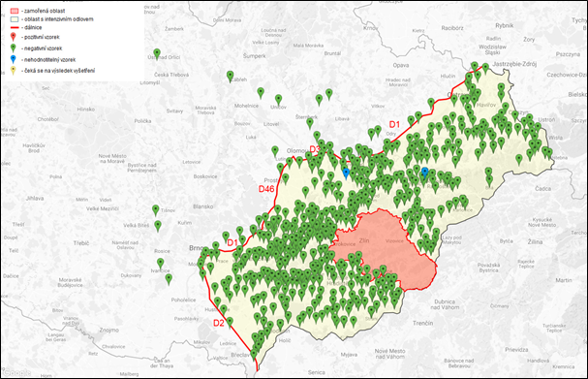Click the Moravské Budějovice label
588x379 pixels.
tap(70, 282)
